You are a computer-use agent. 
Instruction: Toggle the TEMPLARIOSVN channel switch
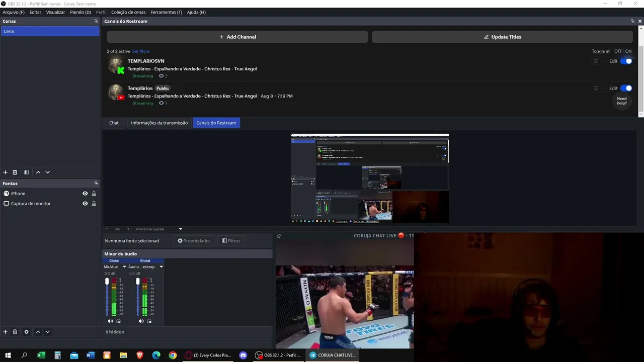pos(626,61)
